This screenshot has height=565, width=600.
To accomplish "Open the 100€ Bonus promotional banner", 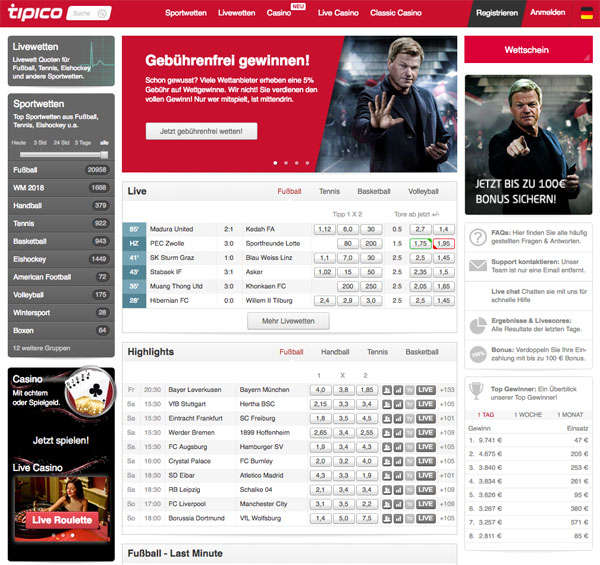I will [528, 145].
